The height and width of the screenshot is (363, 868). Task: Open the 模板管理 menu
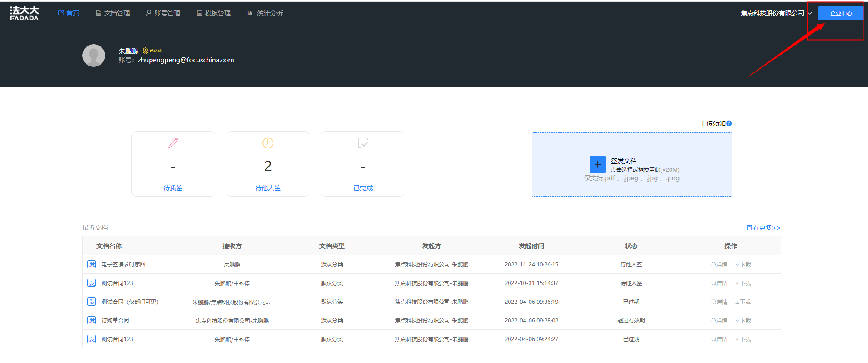coord(213,13)
